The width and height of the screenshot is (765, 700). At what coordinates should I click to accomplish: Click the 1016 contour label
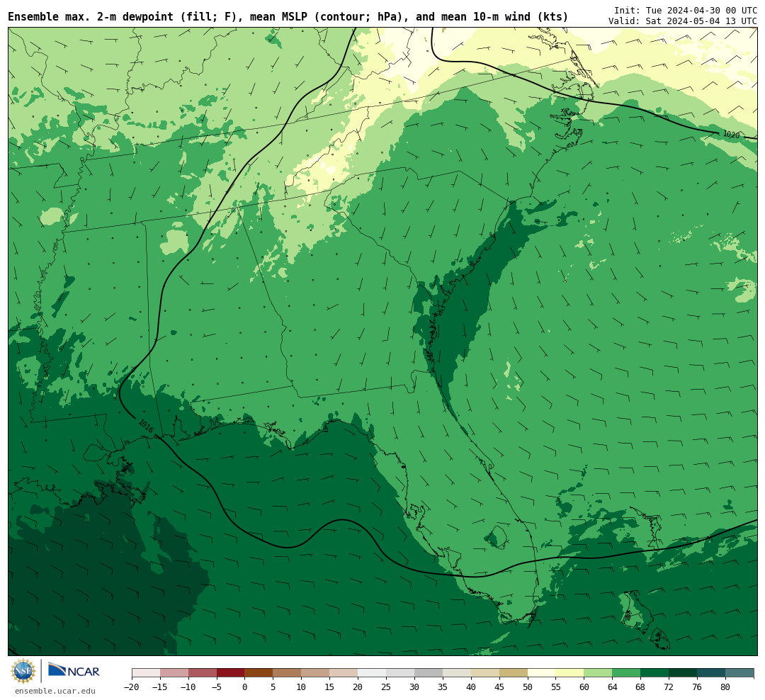[x=147, y=426]
